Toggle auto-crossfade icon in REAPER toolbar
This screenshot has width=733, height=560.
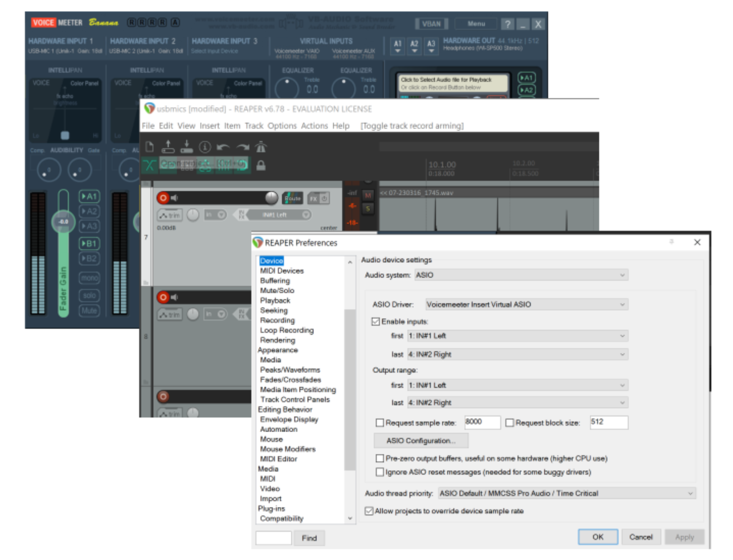[x=150, y=165]
